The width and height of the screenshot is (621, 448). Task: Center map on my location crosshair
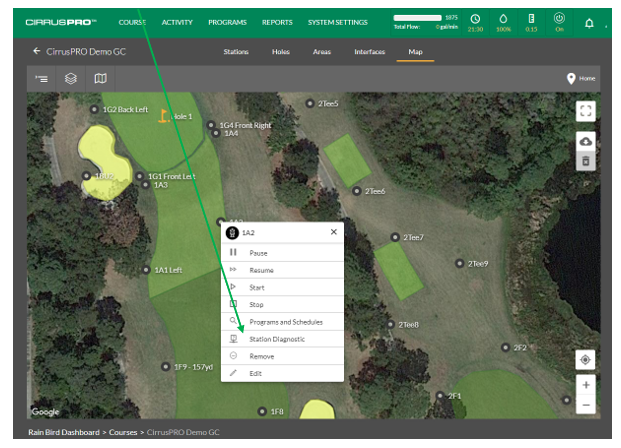tap(585, 360)
